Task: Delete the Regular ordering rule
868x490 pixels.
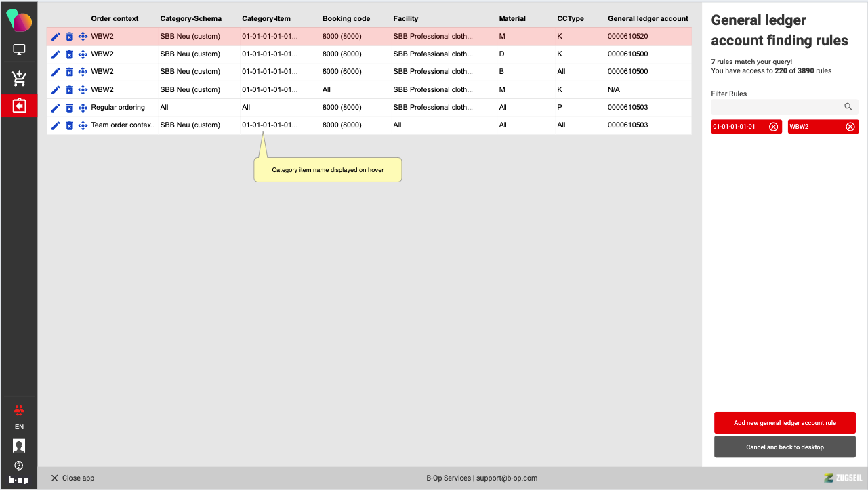Action: coord(69,107)
